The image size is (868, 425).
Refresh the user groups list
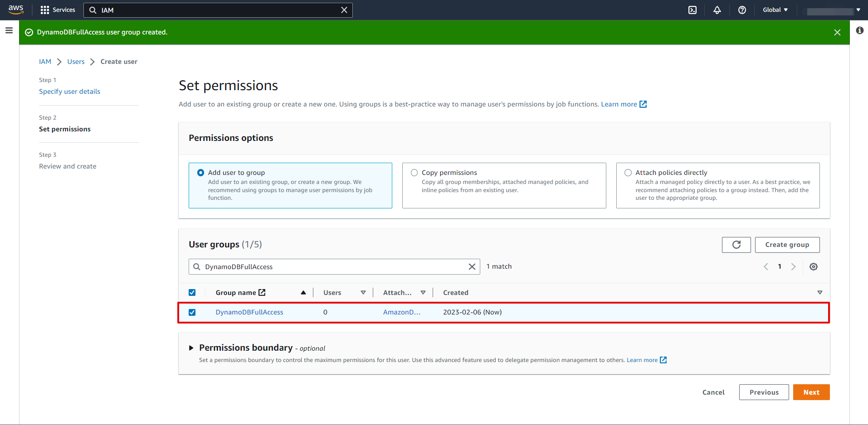736,245
